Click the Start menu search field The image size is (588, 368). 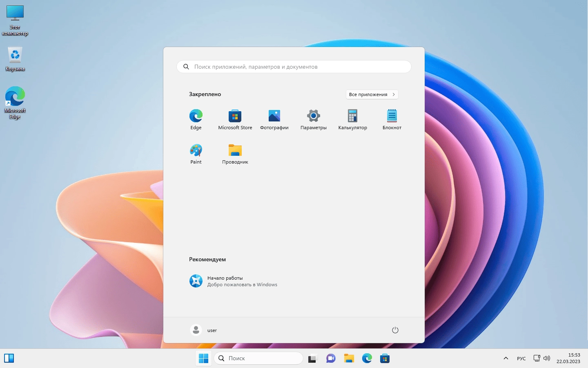(x=294, y=67)
